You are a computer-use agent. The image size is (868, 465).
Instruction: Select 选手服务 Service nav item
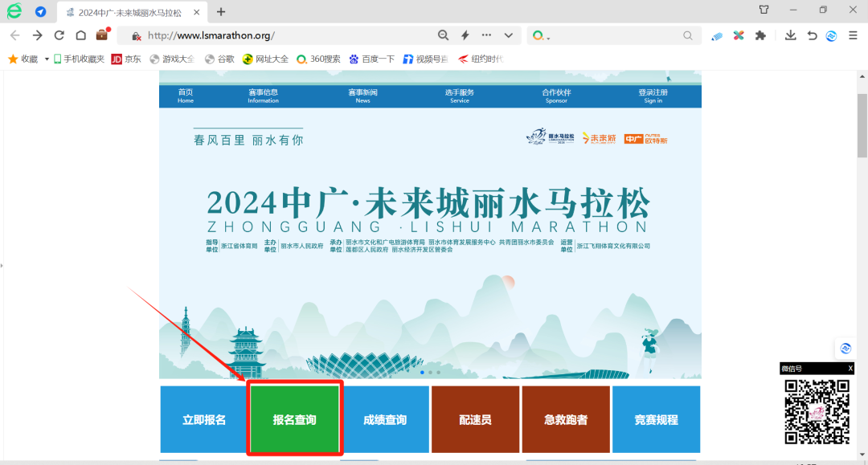click(460, 96)
